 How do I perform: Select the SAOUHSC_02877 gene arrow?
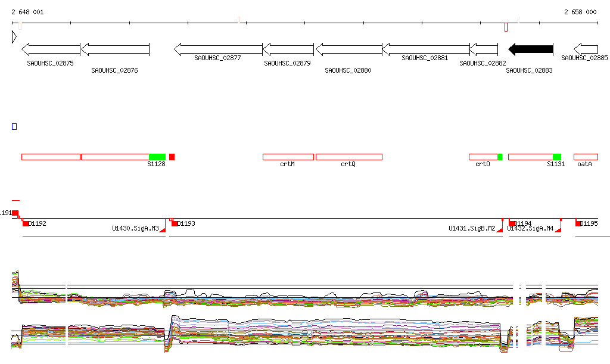(218, 49)
